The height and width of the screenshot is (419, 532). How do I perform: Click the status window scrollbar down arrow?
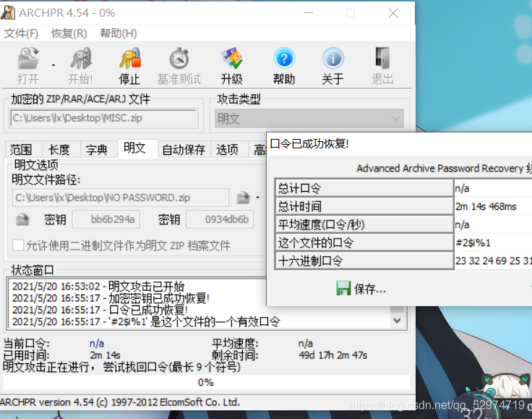tap(397, 321)
